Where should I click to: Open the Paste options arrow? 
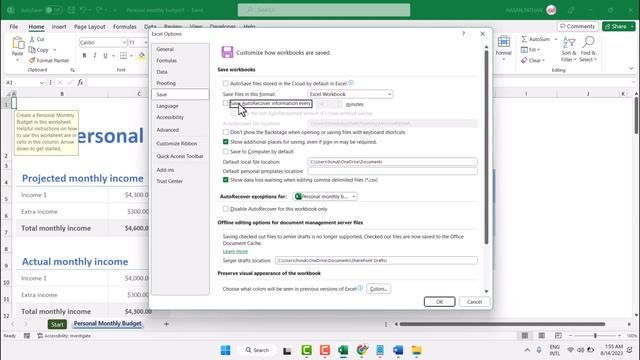pyautogui.click(x=18, y=60)
